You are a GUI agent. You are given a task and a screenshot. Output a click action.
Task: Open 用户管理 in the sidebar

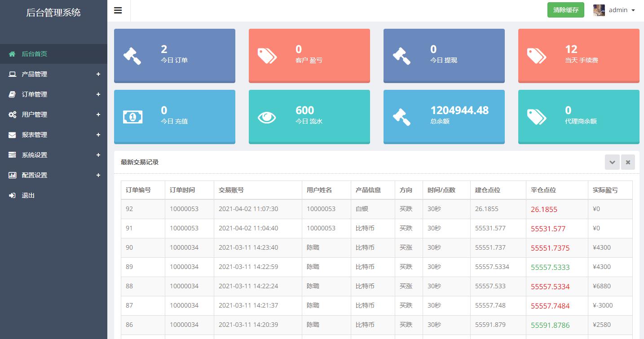[35, 114]
